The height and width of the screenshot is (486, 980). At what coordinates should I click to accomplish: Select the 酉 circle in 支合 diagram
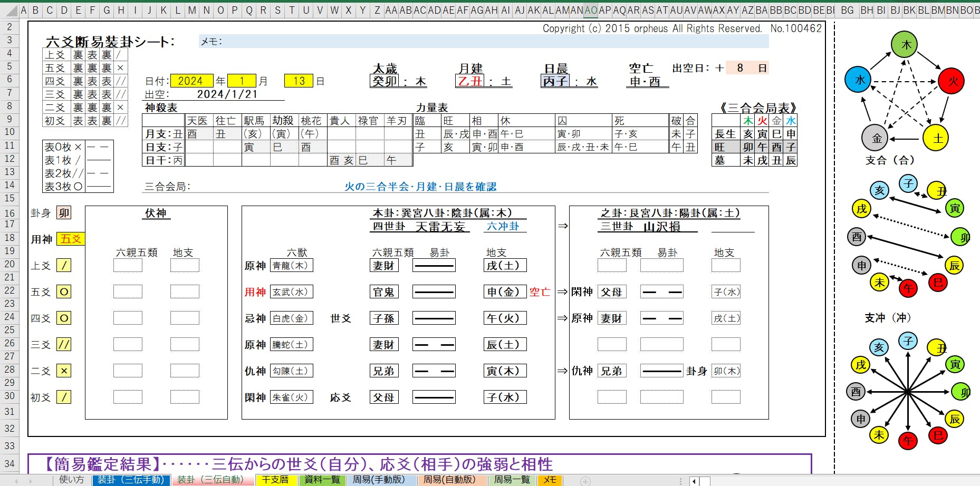tap(857, 237)
